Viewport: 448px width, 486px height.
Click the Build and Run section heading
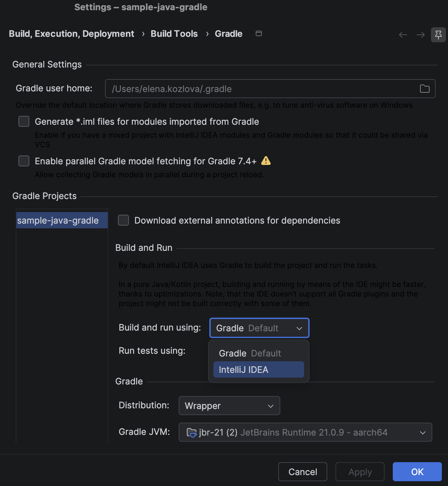(144, 248)
